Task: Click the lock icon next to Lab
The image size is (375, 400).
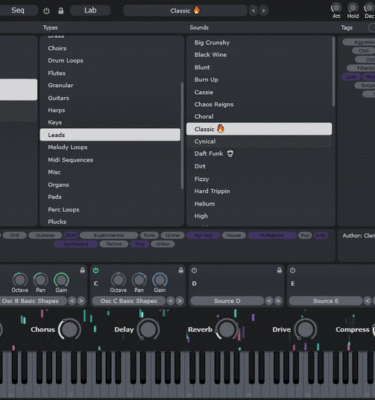Action: click(61, 11)
